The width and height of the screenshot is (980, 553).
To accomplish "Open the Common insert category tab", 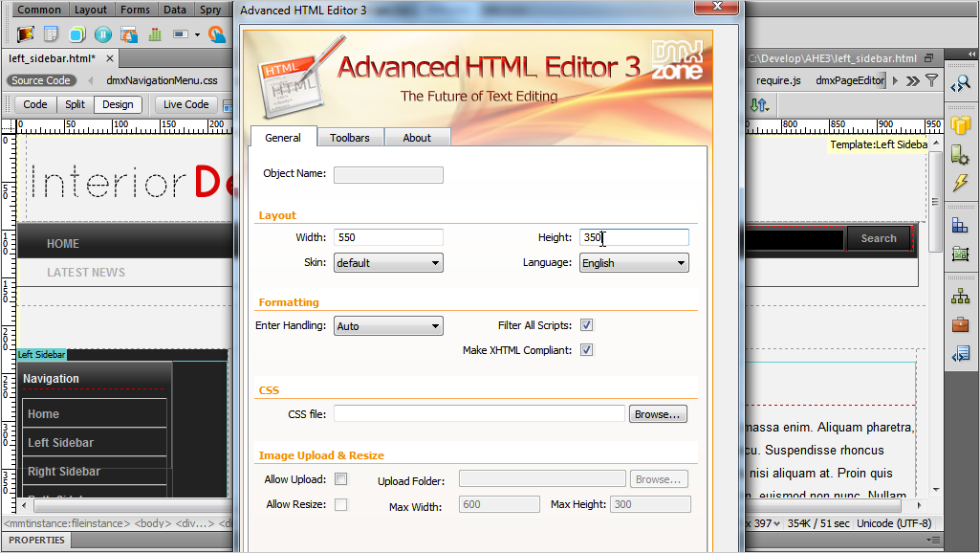I will point(39,10).
